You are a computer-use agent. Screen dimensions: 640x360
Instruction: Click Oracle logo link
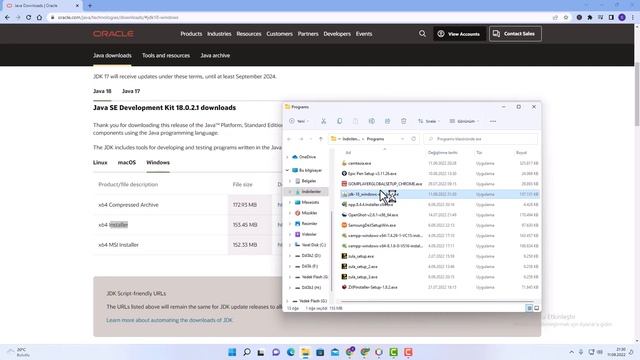click(x=113, y=34)
